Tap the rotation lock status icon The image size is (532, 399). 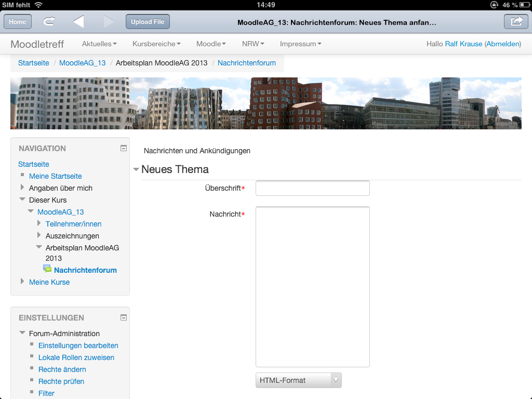494,5
